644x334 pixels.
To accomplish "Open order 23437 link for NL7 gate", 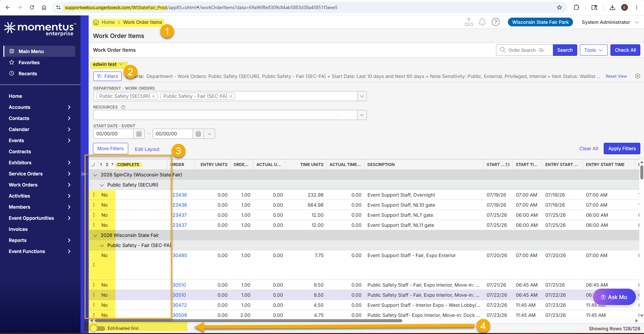I will point(180,215).
